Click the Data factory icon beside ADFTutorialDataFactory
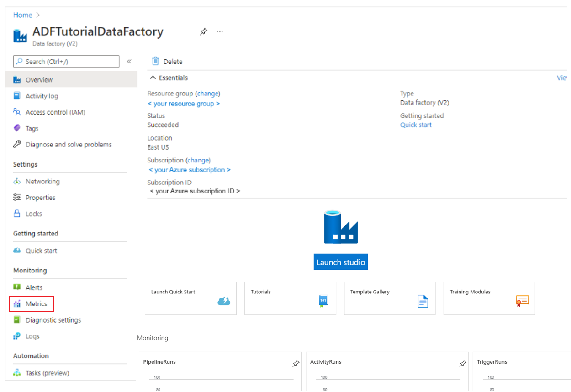 click(x=20, y=36)
